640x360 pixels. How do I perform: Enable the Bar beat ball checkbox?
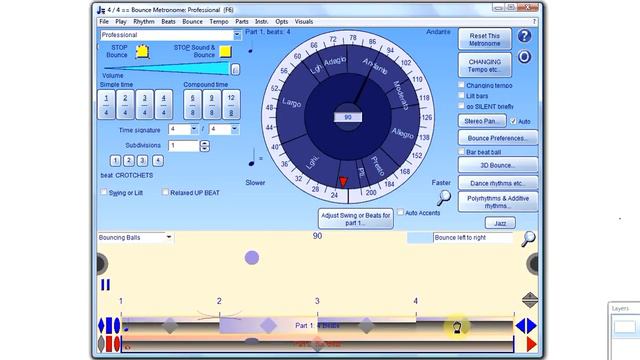(461, 151)
